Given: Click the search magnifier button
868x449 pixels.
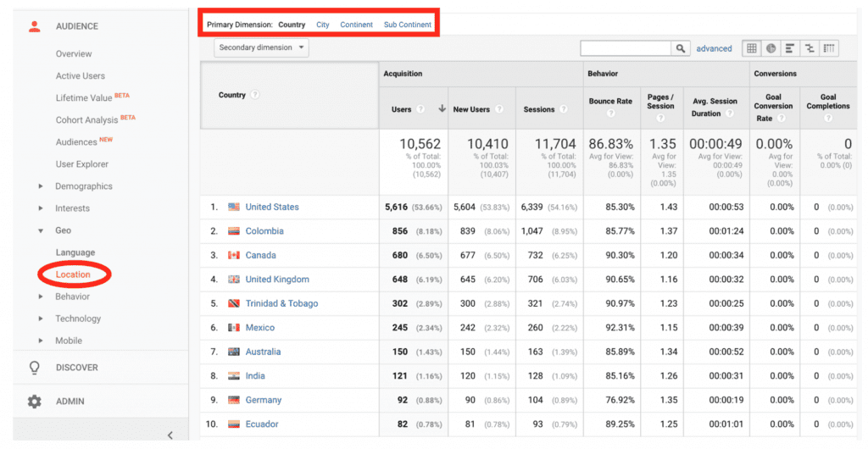Looking at the screenshot, I should point(681,48).
